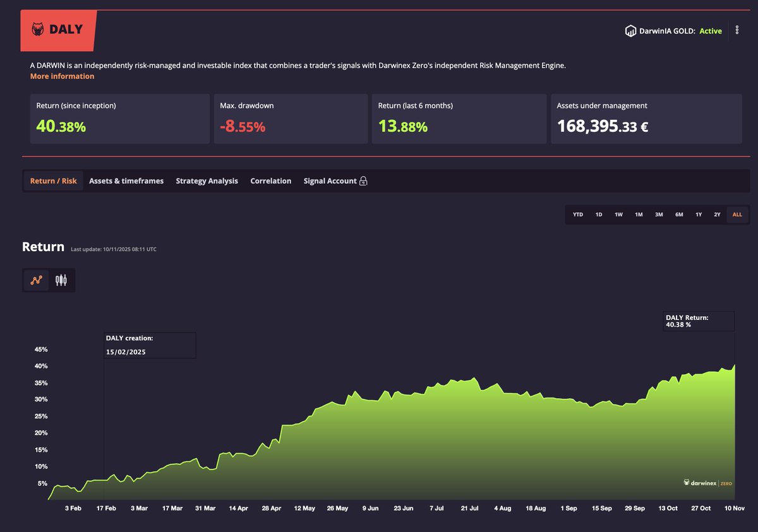Click the 168,395.33 € AUM value

603,126
